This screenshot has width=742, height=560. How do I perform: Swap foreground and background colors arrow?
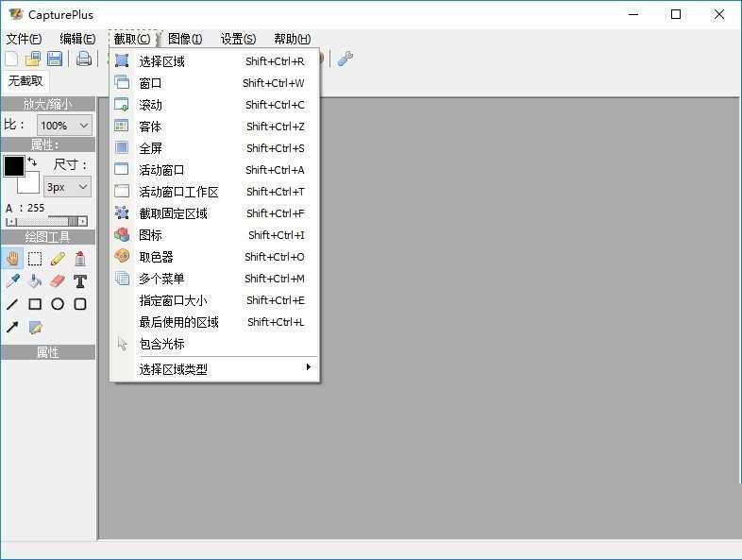click(32, 161)
